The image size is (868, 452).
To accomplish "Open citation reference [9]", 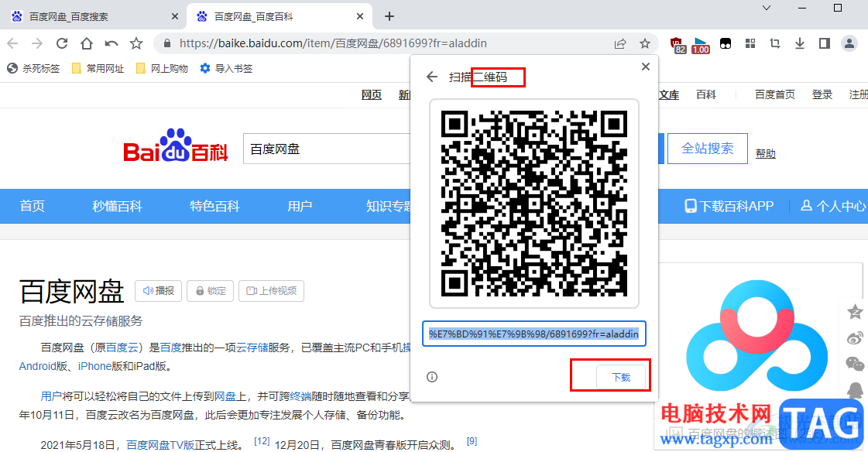I will (x=472, y=441).
